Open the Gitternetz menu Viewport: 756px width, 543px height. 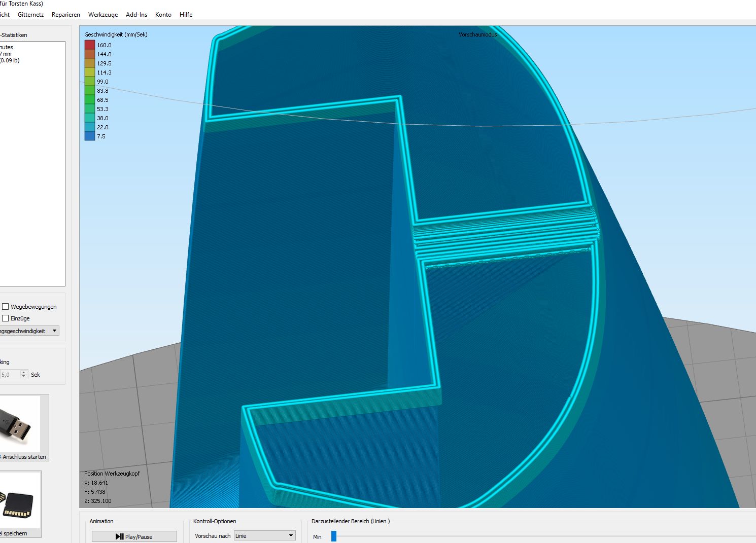point(30,15)
